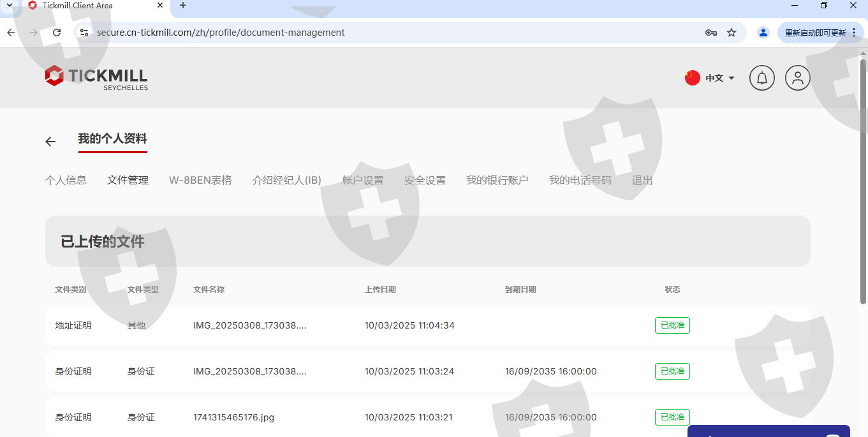Click 已批准 badge in 1741315465176.jpg row
Viewport: 868px width, 437px height.
click(x=672, y=417)
